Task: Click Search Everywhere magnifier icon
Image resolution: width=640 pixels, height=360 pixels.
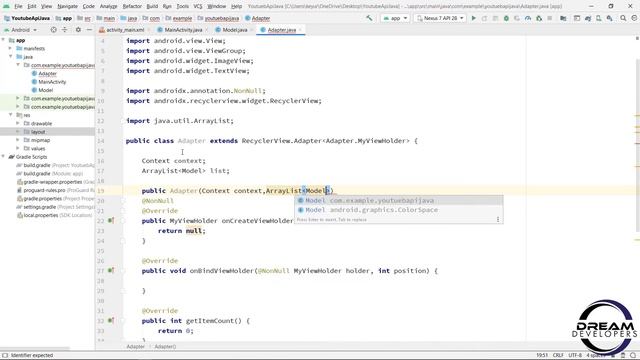Action: pyautogui.click(x=623, y=18)
